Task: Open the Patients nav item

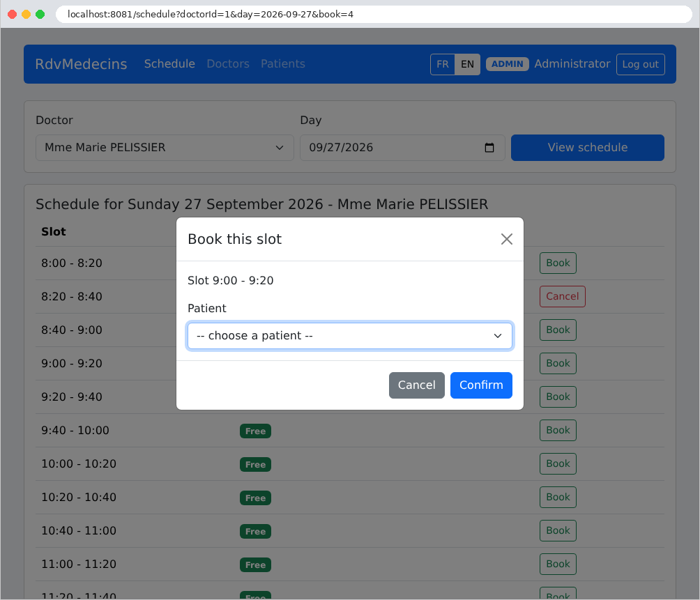Action: point(283,64)
